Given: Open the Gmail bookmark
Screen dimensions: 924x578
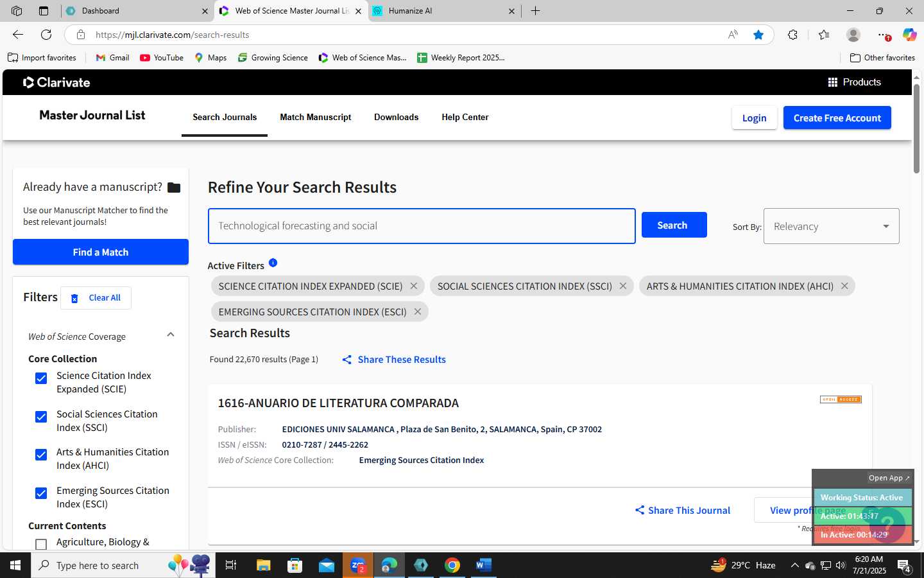Looking at the screenshot, I should point(112,58).
